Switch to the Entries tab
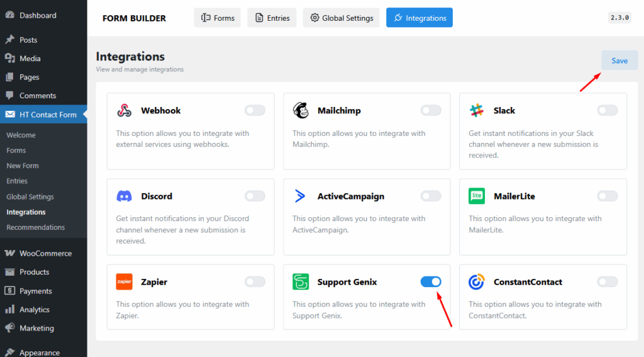The height and width of the screenshot is (357, 644). (272, 18)
